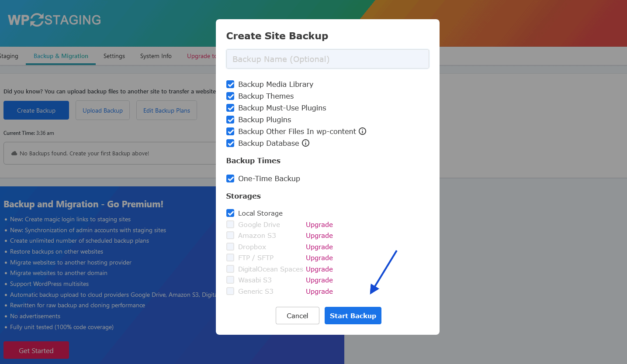Cancel the Create Site Backup dialog
The width and height of the screenshot is (627, 364).
(x=297, y=316)
